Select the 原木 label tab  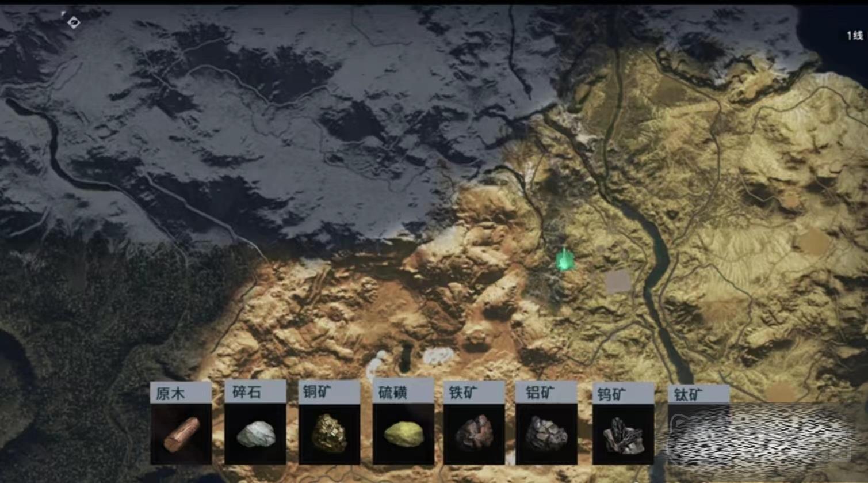coord(181,393)
